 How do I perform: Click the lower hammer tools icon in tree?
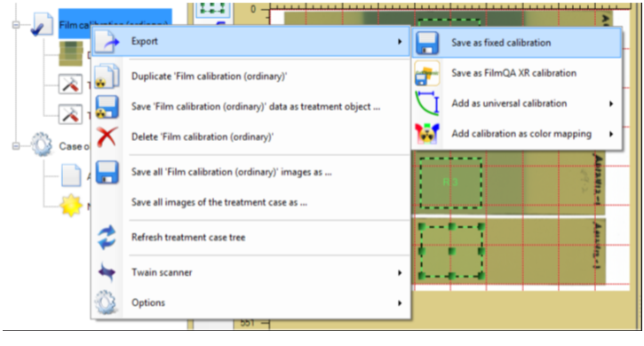click(x=70, y=114)
